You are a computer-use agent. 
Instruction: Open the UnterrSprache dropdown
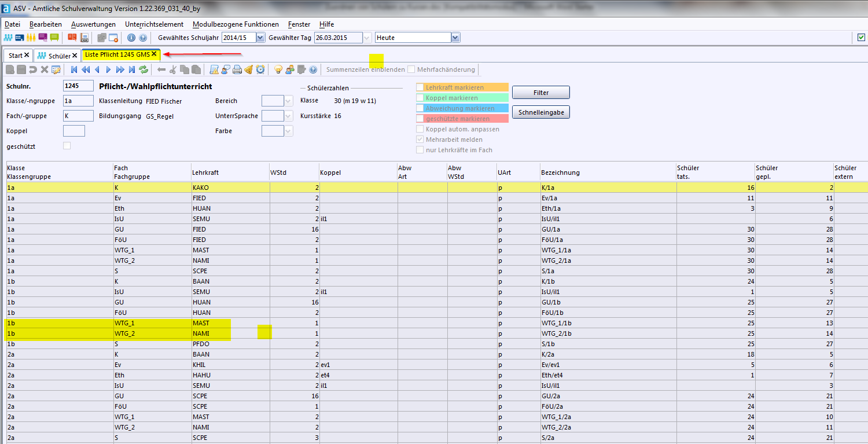pos(288,116)
